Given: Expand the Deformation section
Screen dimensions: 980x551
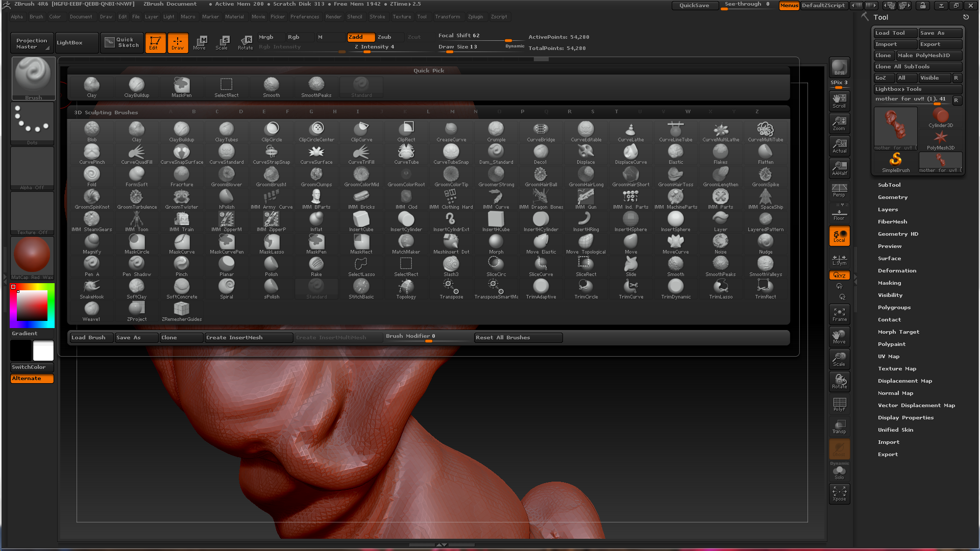Looking at the screenshot, I should click(x=897, y=271).
